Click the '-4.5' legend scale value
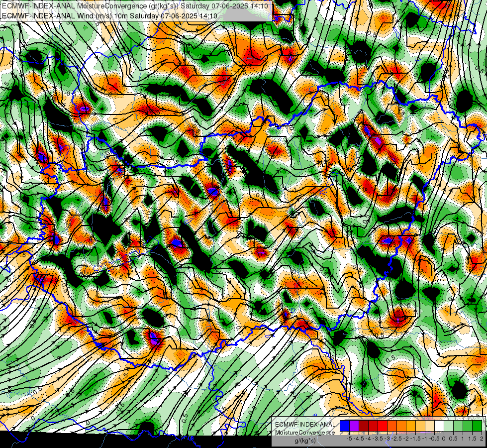 point(359,439)
